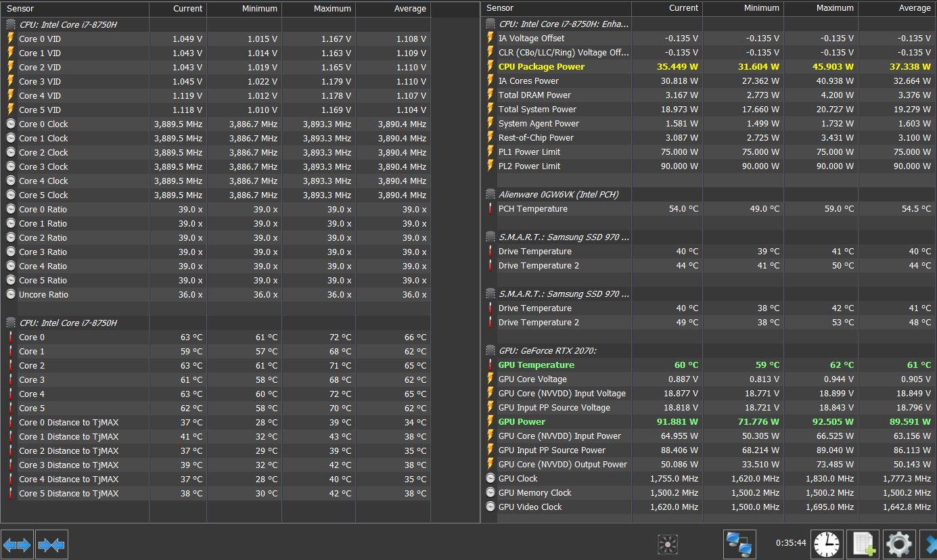Click the expand columns arrows button
This screenshot has height=560, width=937.
pyautogui.click(x=17, y=544)
